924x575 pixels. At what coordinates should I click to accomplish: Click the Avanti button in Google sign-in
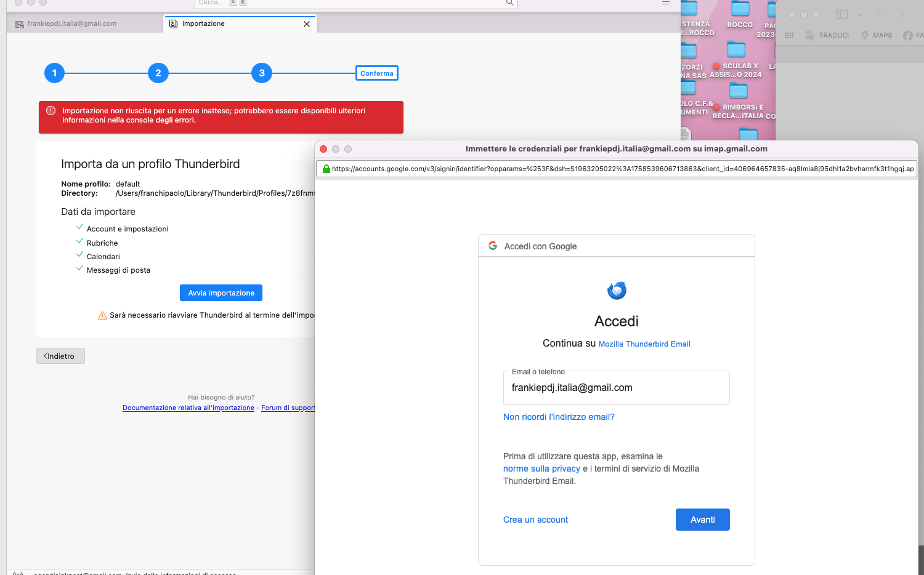(703, 520)
